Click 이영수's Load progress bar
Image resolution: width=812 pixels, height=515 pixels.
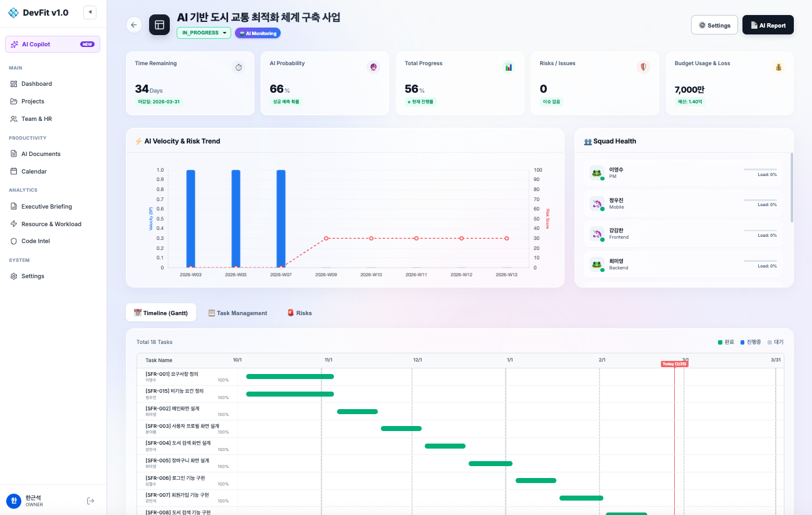[760, 170]
